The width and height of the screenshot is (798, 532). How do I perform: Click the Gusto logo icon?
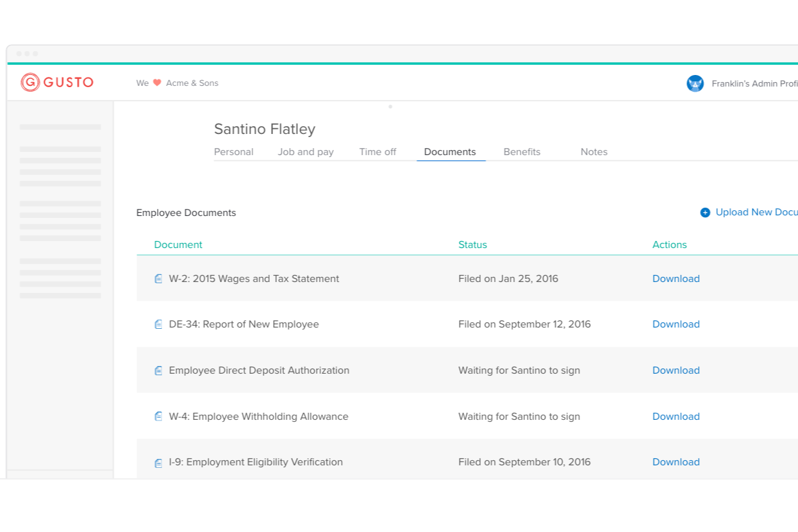coord(30,82)
